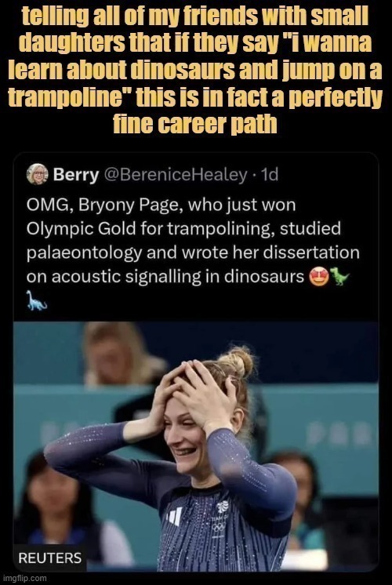The width and height of the screenshot is (392, 585).
Task: Click the word 'palaeontology' in the tweet
Action: point(84,253)
